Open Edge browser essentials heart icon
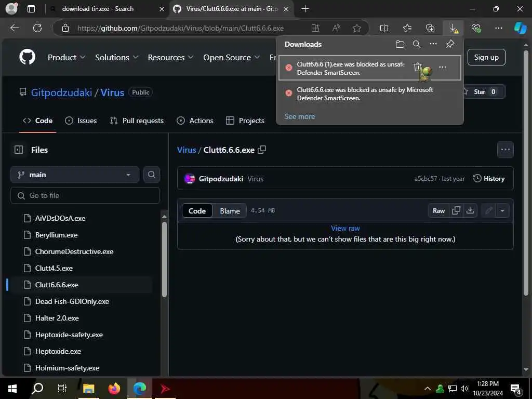 point(476,28)
